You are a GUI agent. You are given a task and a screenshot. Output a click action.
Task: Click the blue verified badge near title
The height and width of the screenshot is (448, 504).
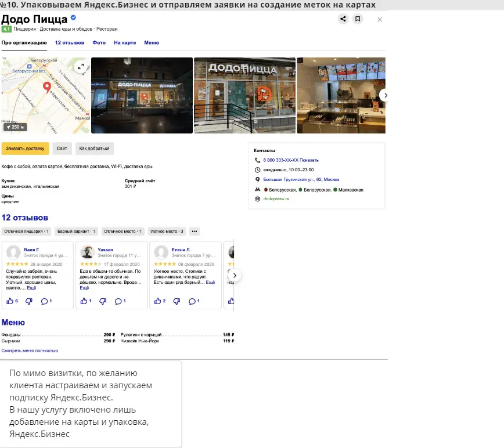(73, 17)
